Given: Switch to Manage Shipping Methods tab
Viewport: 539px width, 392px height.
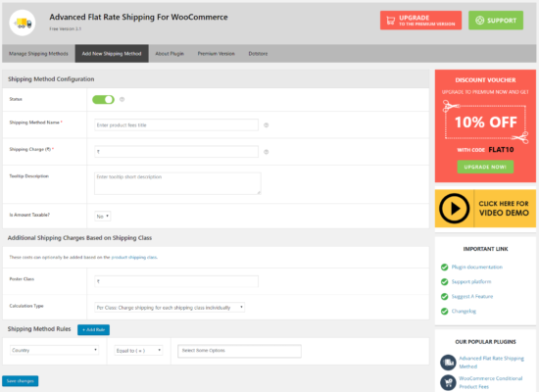Looking at the screenshot, I should [x=38, y=54].
